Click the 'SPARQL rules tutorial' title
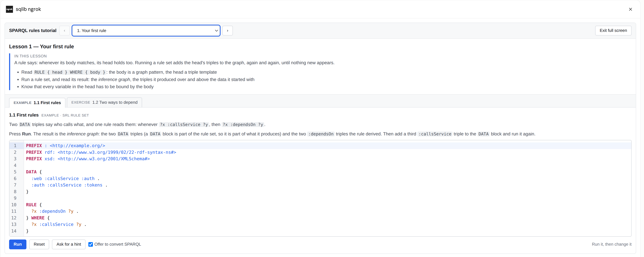The width and height of the screenshot is (644, 257). (33, 30)
